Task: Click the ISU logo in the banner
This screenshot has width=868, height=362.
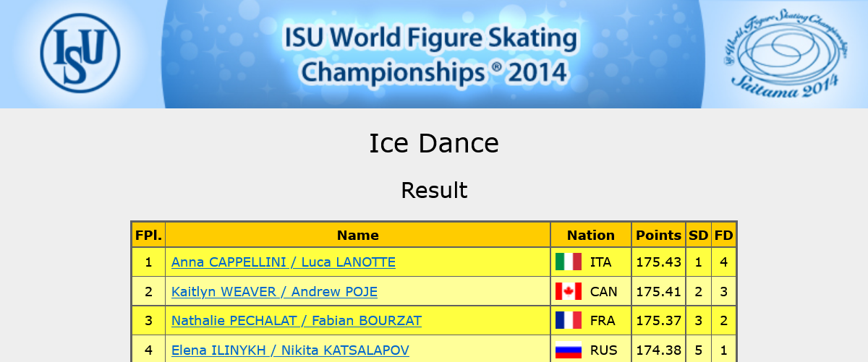Action: tap(80, 53)
